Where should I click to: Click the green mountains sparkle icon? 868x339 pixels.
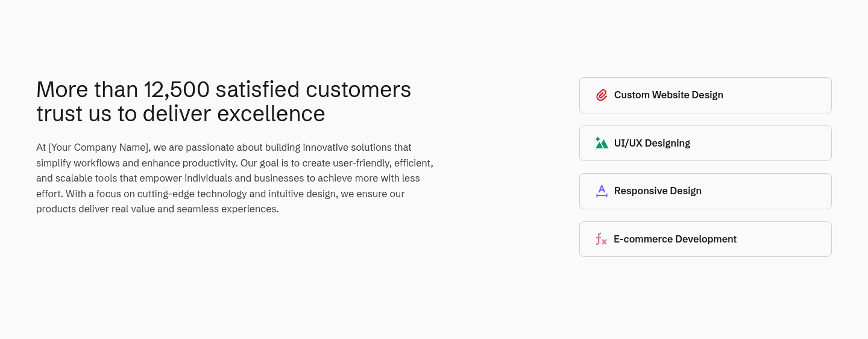click(602, 143)
